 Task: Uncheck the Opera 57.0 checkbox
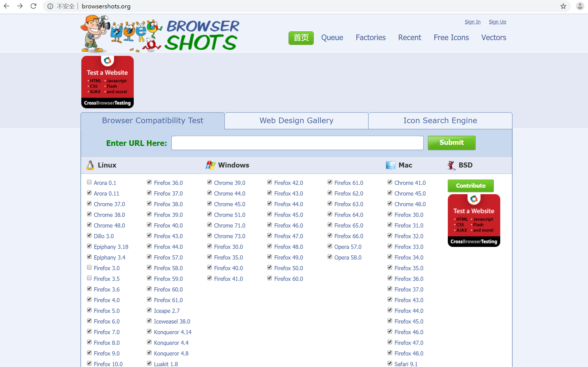tap(330, 246)
